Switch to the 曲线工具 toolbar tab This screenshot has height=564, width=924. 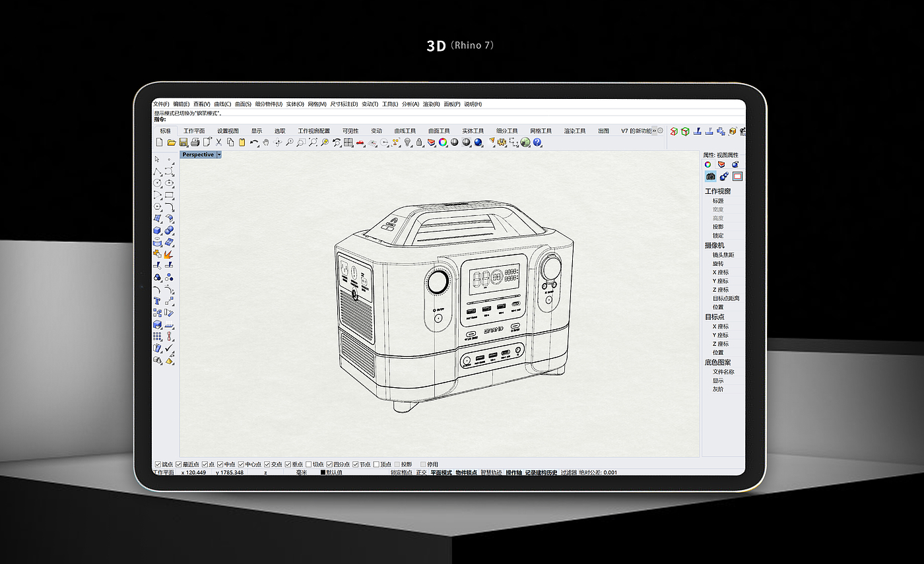405,131
